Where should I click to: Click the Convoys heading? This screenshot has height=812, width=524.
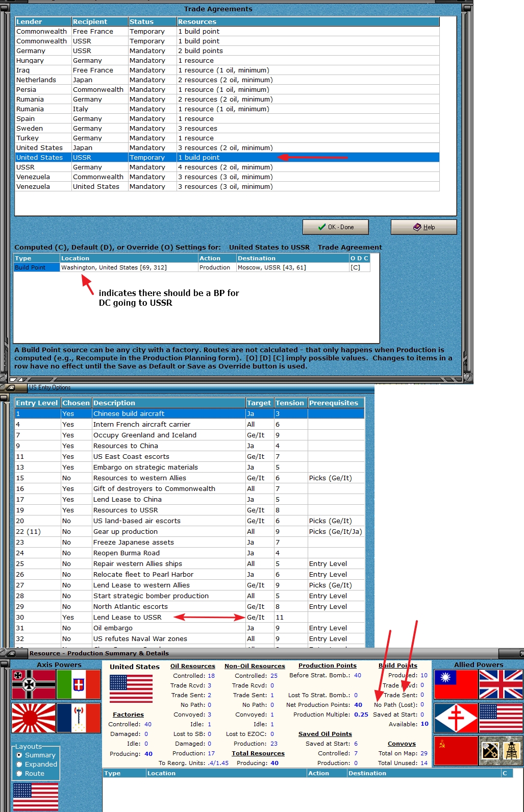click(402, 744)
